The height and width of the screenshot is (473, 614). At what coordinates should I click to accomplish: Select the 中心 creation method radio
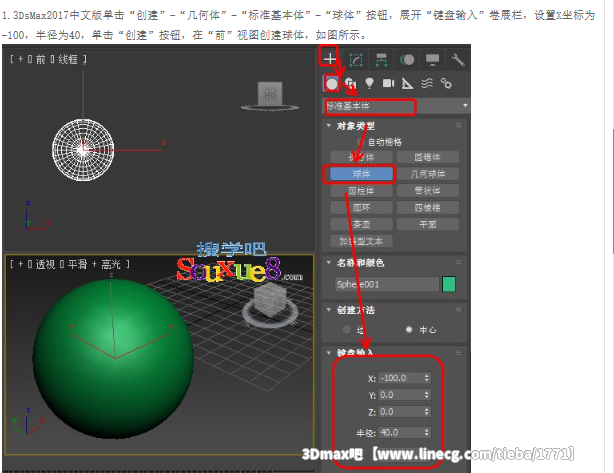point(409,329)
